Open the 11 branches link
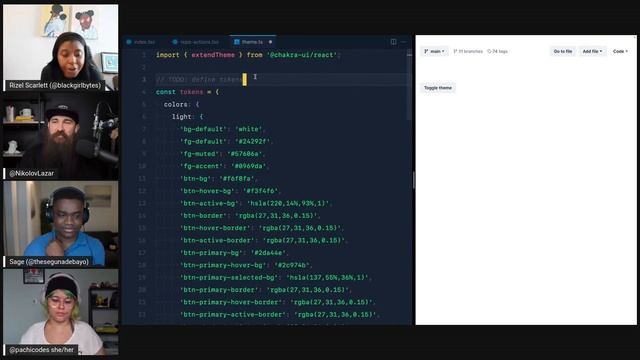Image resolution: width=640 pixels, height=360 pixels. tap(468, 51)
